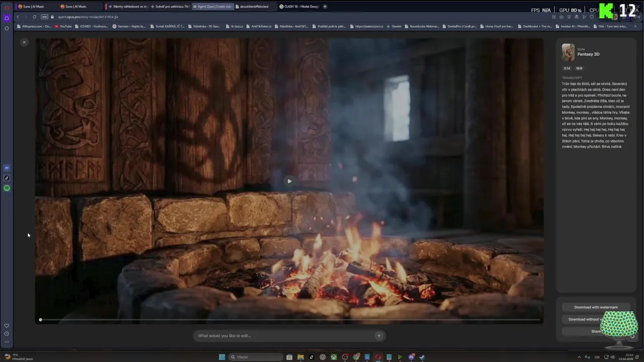Open the taskbar weather widget
Screen dimensions: 644x362
(19, 356)
